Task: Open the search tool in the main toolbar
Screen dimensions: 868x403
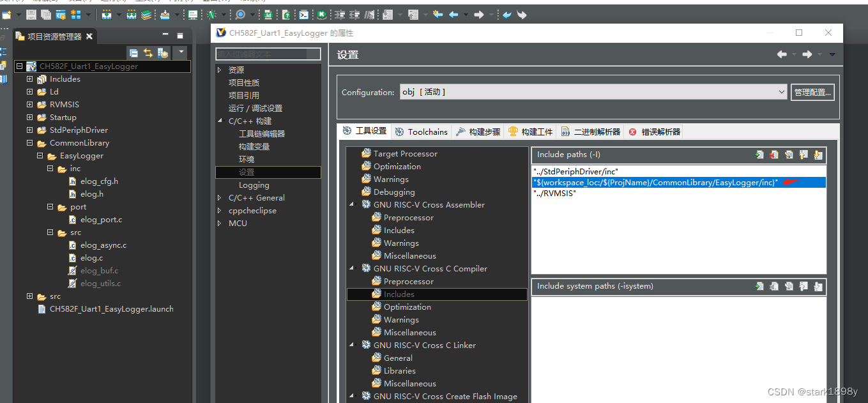Action: (241, 14)
